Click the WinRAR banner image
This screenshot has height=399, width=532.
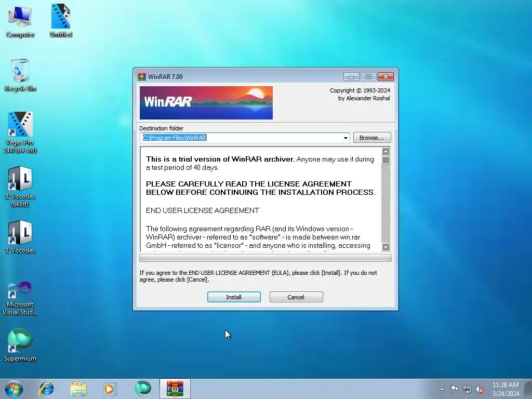(206, 103)
